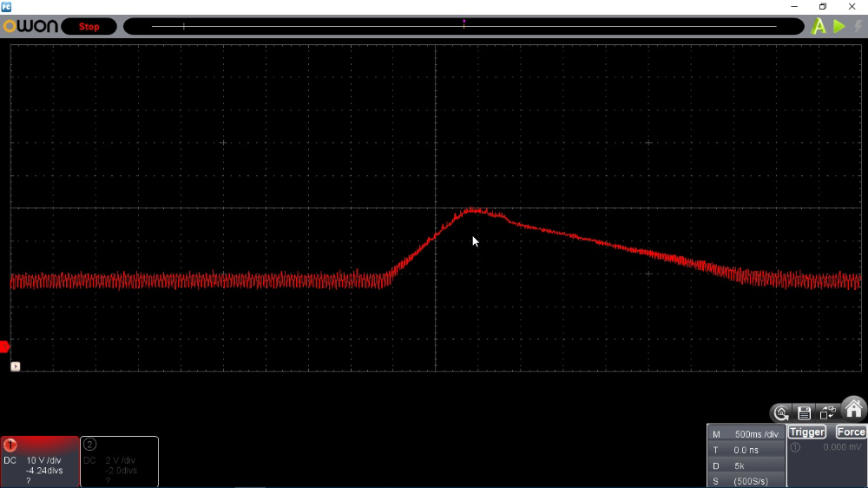Toggle channel 1 red indicator
Screen dimensions: 868x488
coord(10,445)
